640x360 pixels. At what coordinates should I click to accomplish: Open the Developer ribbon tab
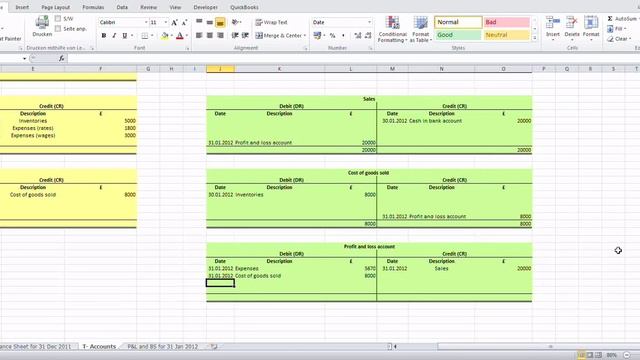coord(205,7)
